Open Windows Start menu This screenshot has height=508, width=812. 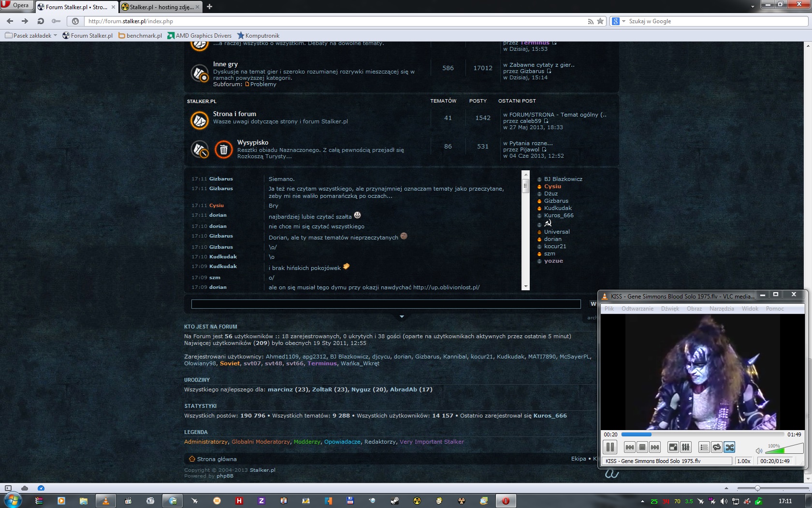12,500
